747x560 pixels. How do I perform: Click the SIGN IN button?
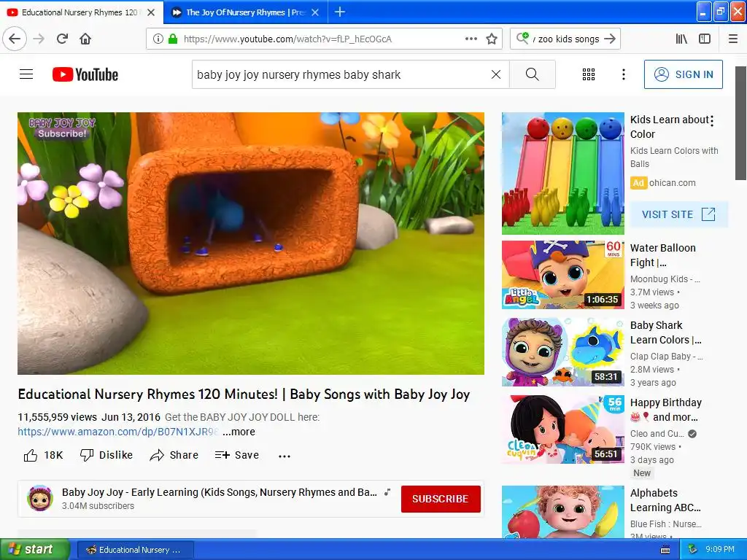(683, 74)
